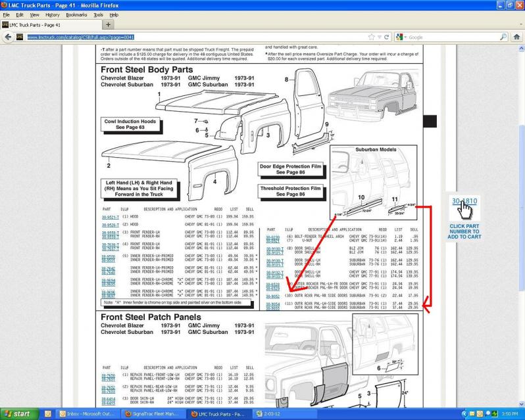
Task: Reload the page with the refresh icon
Action: (387, 37)
